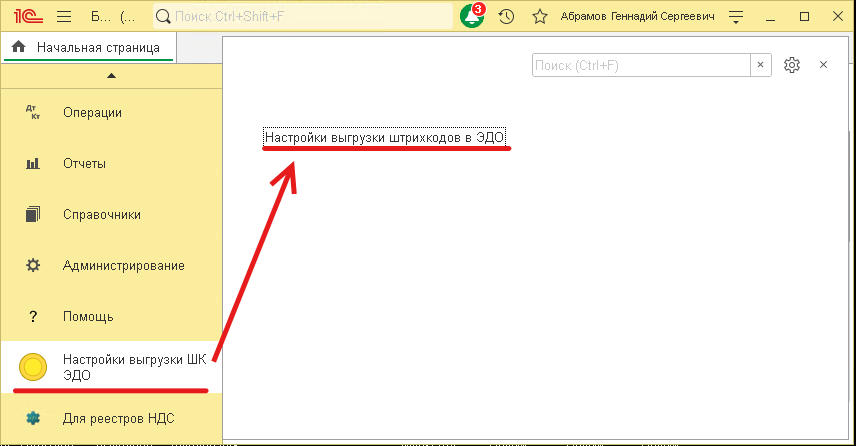This screenshot has width=856, height=446.
Task: Open link Настройки выгрузки штрихкодов в ЭДО
Action: pos(384,138)
